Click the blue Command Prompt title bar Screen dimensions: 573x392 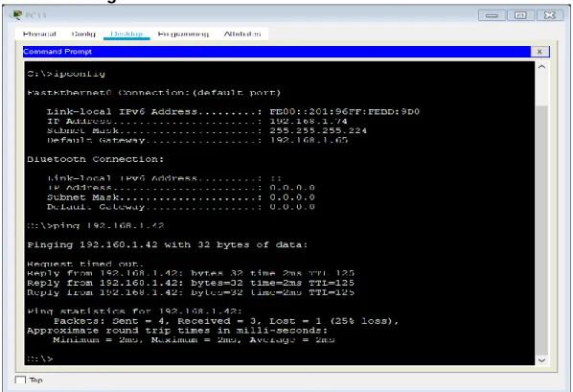click(x=277, y=52)
